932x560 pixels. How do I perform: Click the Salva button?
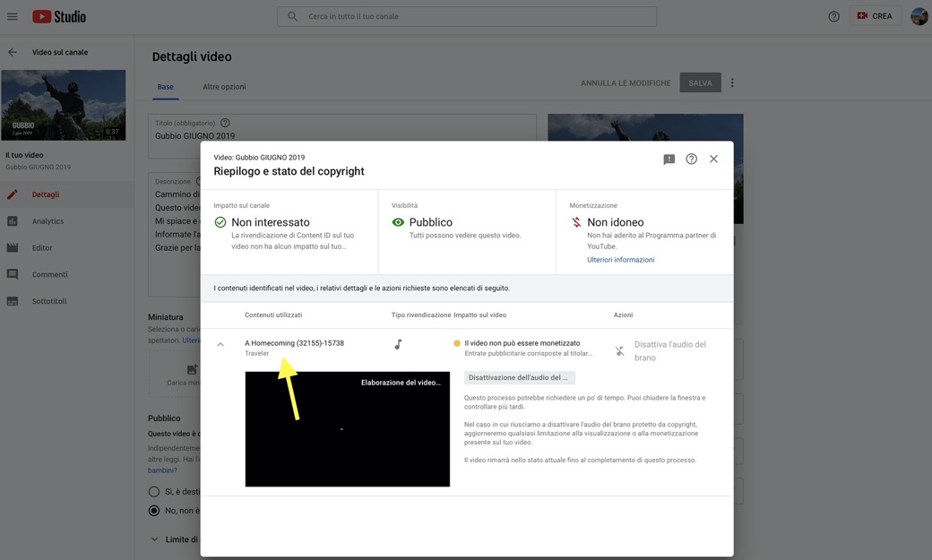700,82
